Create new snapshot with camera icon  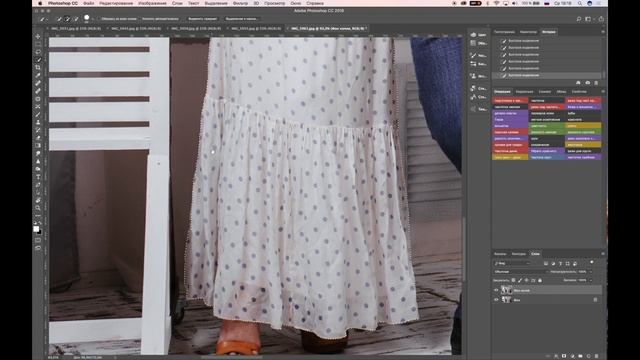pyautogui.click(x=588, y=83)
